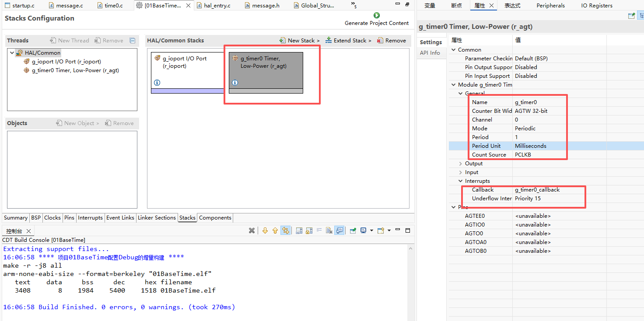Collapse the Interrupts property group
The width and height of the screenshot is (644, 321).
(x=460, y=181)
